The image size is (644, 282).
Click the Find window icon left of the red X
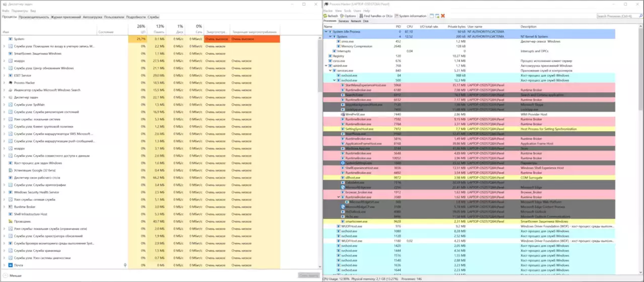tap(432, 16)
